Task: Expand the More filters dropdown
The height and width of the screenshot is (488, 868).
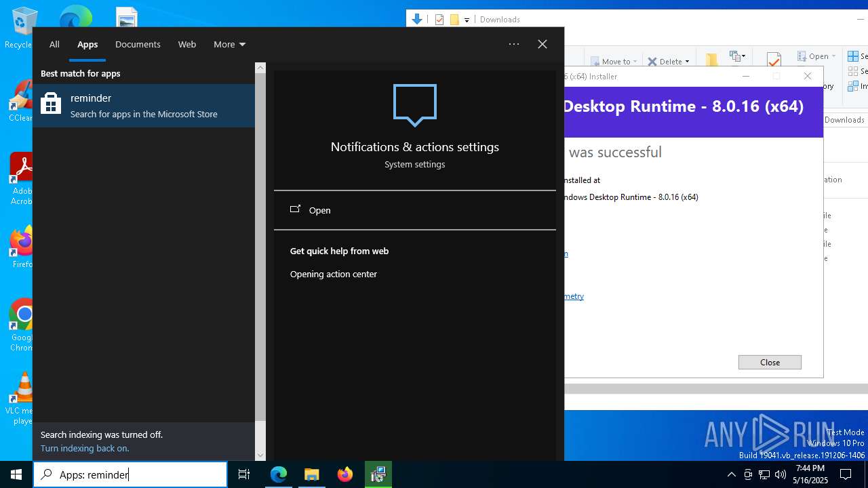Action: click(229, 44)
